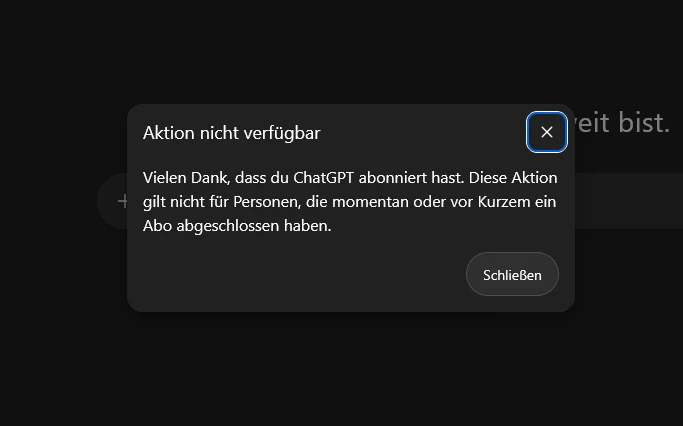Click "gilt nicht für" in the dialog
Image resolution: width=683 pixels, height=426 pixels.
point(186,202)
